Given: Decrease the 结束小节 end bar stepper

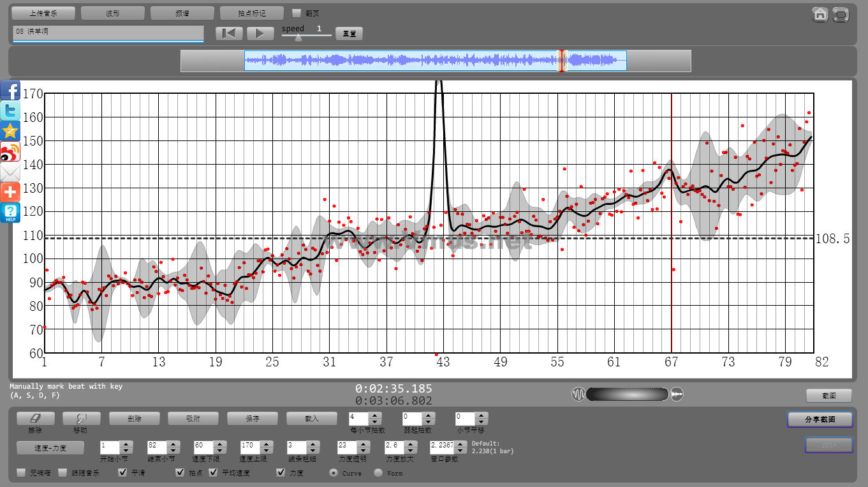Looking at the screenshot, I should pyautogui.click(x=173, y=451).
